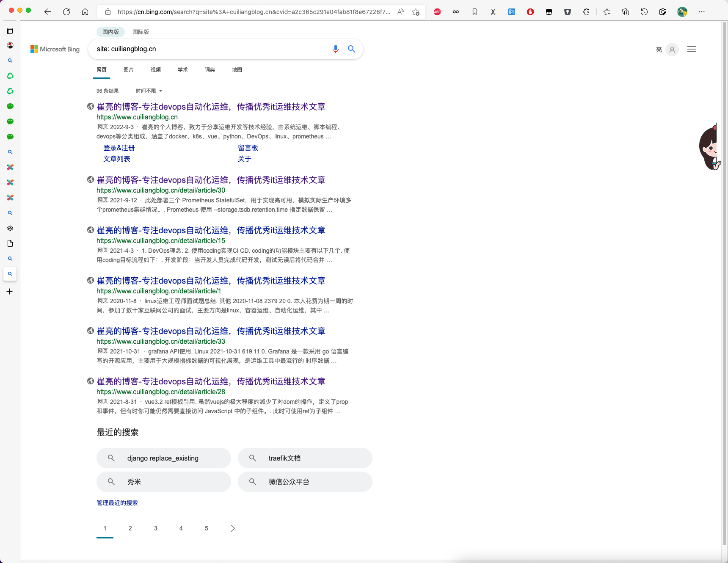Search recent query 微信公众平台
The width and height of the screenshot is (728, 563).
click(x=305, y=482)
